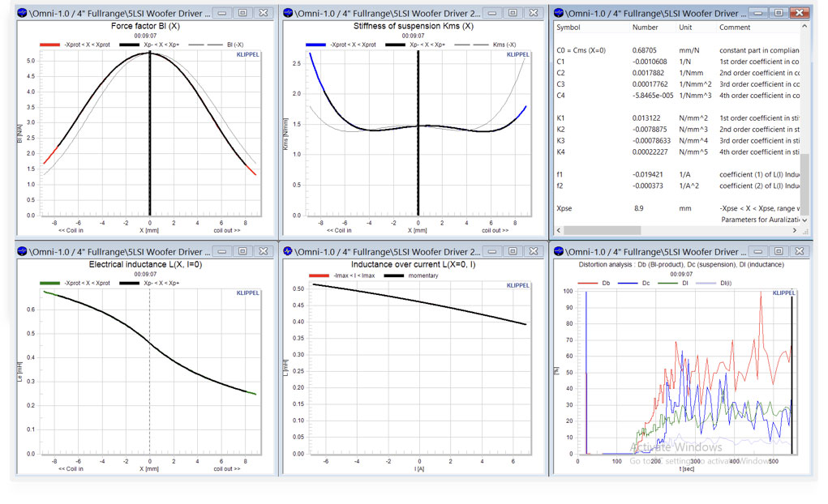Click the Force factor Bl window title icon
Viewport: 828px width, 504px height.
pyautogui.click(x=22, y=14)
